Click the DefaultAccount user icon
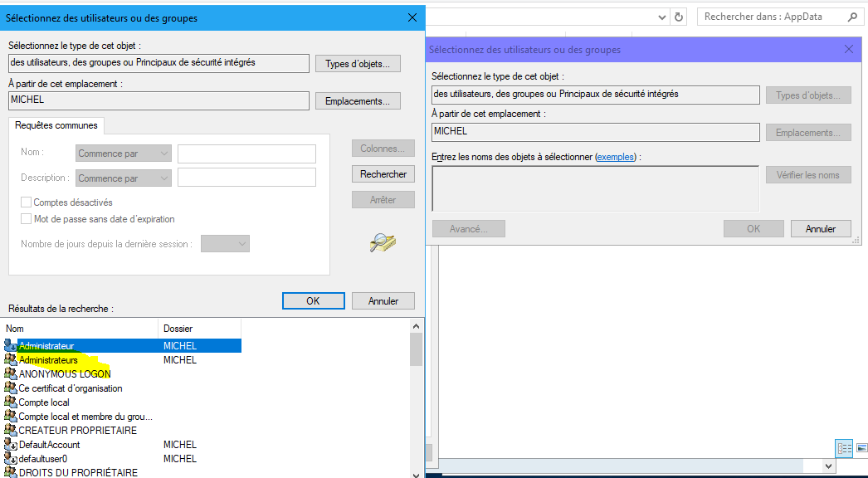This screenshot has height=478, width=868. [11, 445]
